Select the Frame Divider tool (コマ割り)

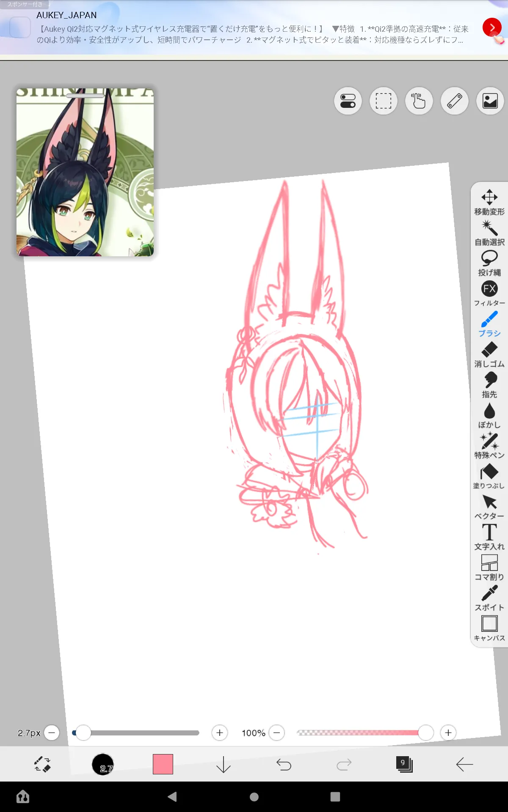489,568
